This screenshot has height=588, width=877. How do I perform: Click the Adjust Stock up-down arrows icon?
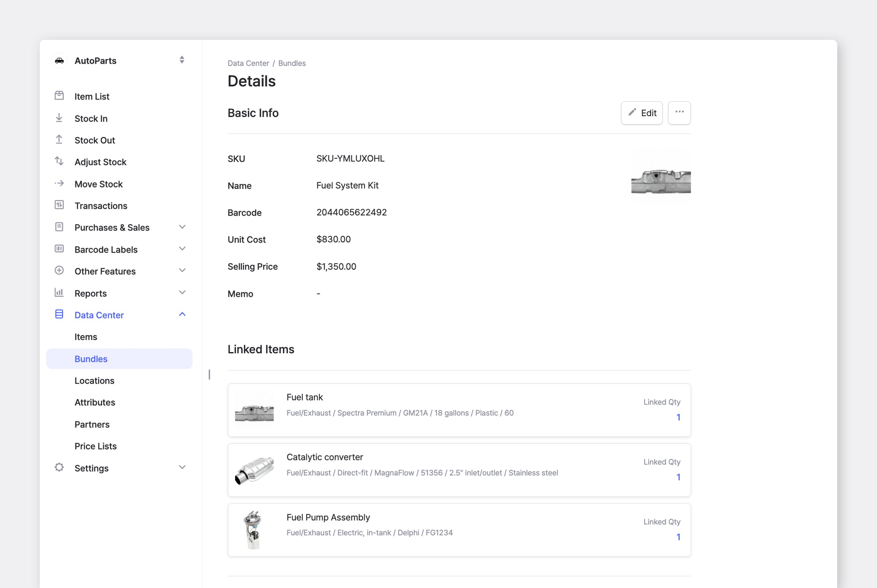click(59, 161)
